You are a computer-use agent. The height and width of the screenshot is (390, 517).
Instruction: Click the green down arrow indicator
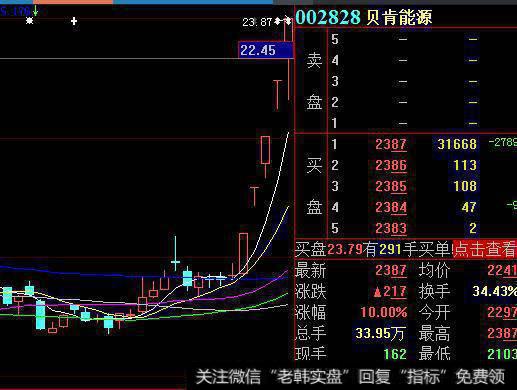[35, 10]
